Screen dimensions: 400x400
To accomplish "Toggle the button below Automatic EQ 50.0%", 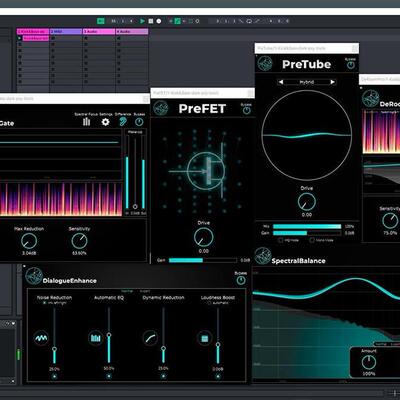I will (109, 376).
